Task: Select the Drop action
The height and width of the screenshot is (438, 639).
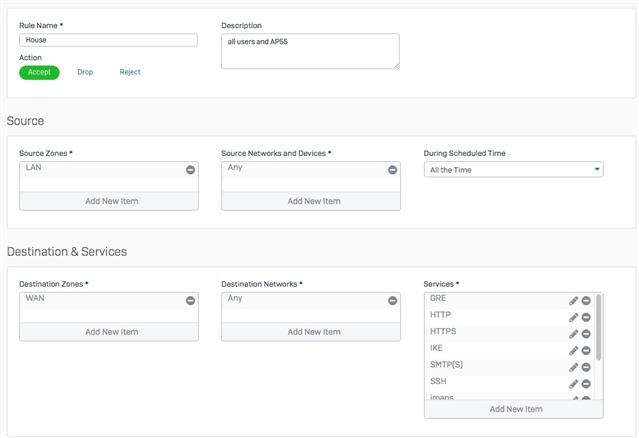Action: tap(85, 72)
